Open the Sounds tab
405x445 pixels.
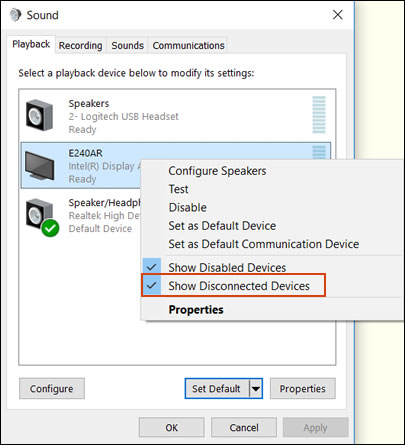(x=128, y=45)
